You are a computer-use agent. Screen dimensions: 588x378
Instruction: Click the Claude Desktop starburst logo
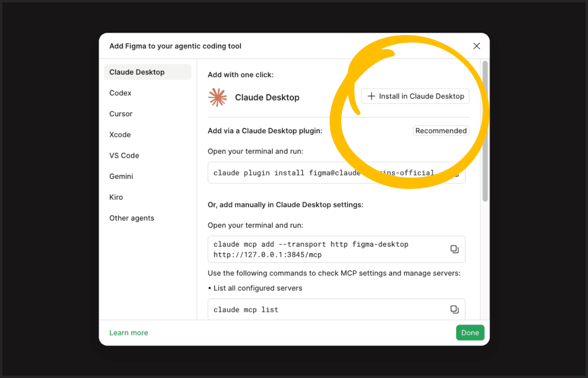coord(218,97)
